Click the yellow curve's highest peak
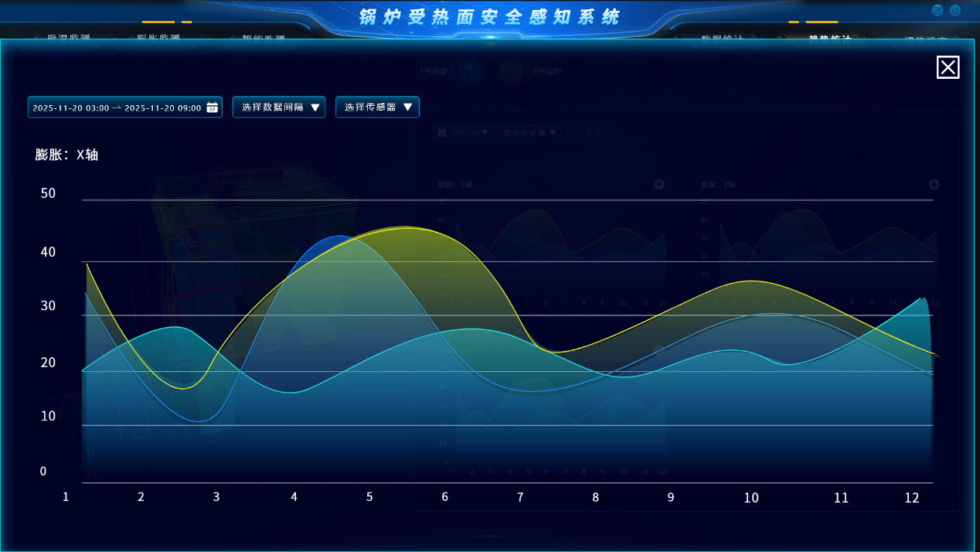 tap(406, 227)
